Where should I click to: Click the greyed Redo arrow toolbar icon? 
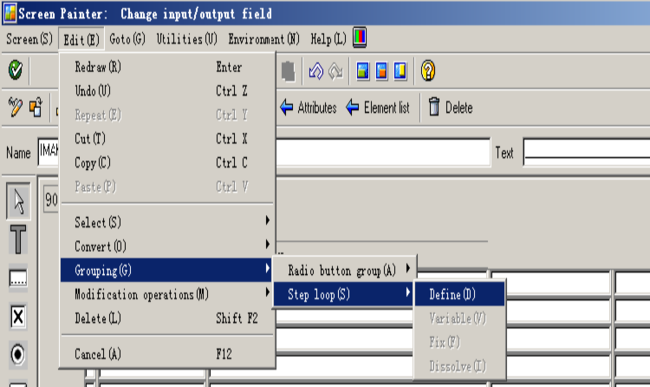coord(335,71)
